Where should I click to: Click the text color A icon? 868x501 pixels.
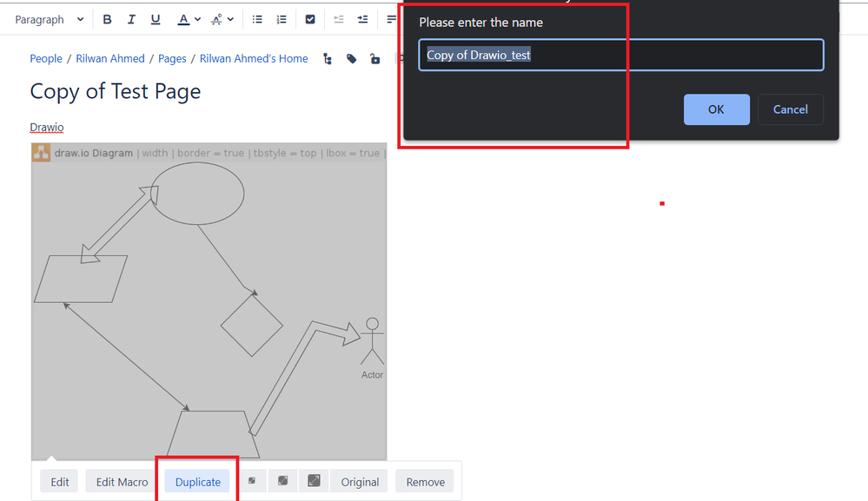click(183, 19)
